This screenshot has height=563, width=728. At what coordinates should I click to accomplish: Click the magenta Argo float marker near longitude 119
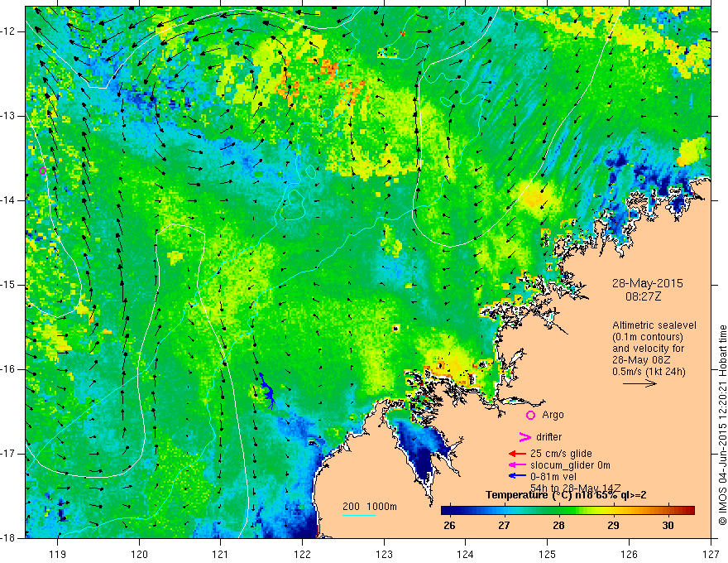[x=42, y=171]
